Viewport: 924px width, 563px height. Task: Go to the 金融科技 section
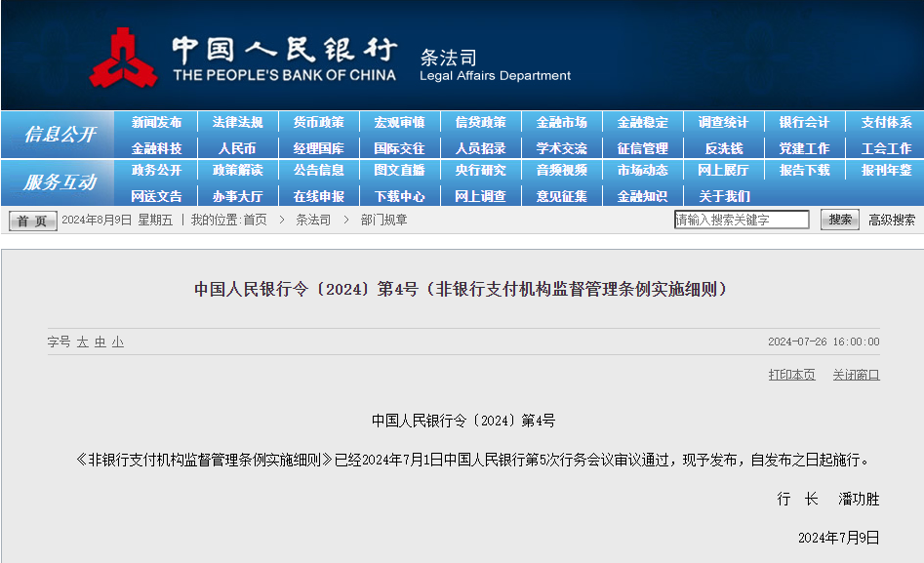click(x=156, y=148)
